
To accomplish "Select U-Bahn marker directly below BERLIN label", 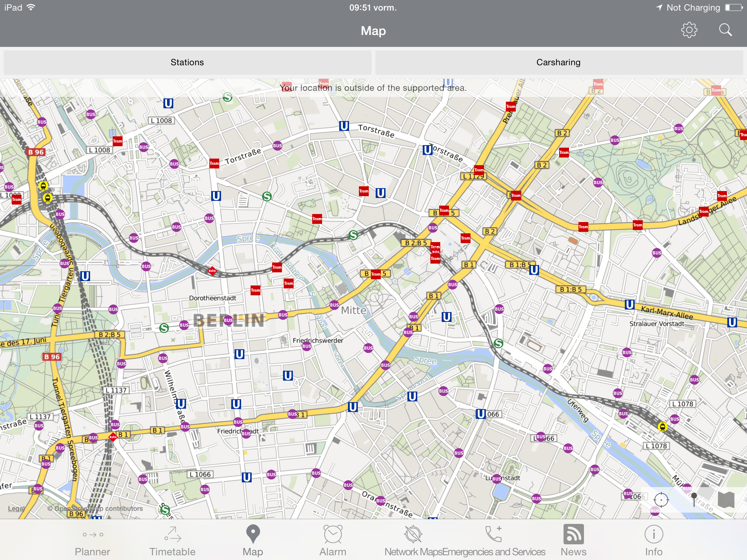I will click(x=239, y=354).
